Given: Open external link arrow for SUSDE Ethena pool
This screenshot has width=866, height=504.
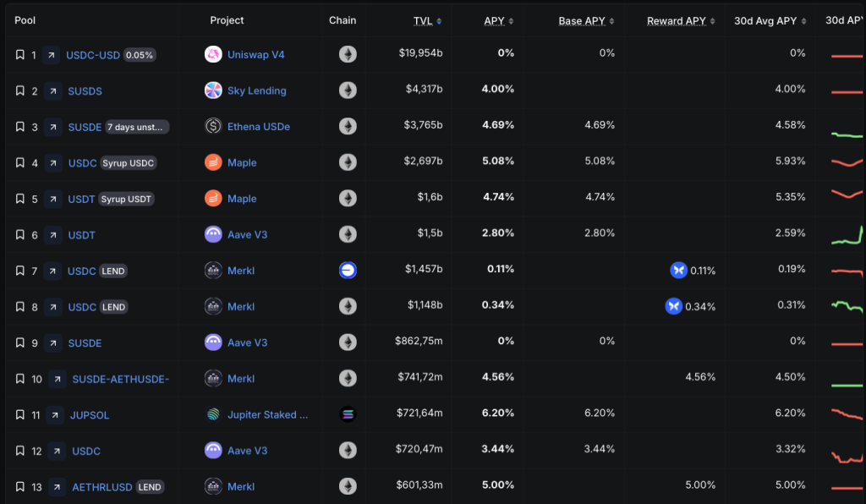Looking at the screenshot, I should 53,127.
